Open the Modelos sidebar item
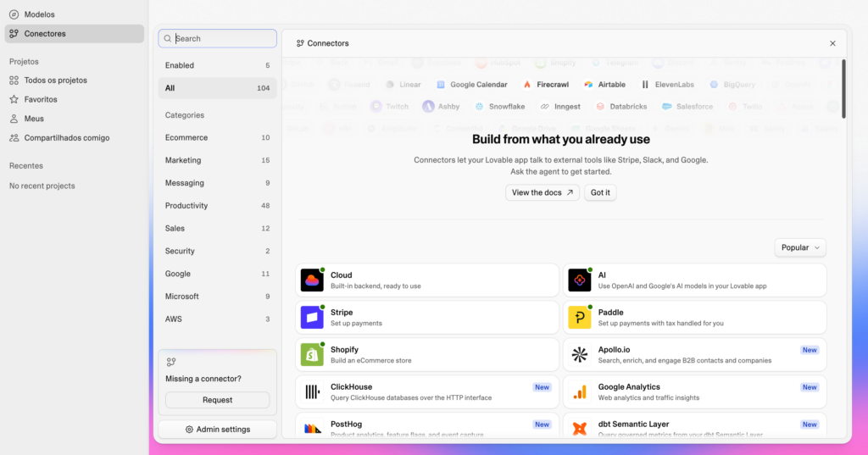Screen dimensions: 868x455 75,14
